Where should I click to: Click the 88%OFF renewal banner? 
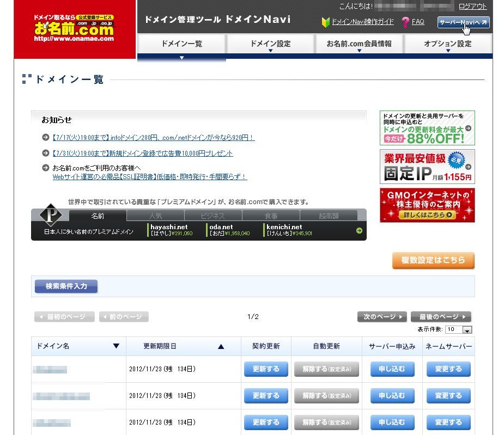point(427,128)
